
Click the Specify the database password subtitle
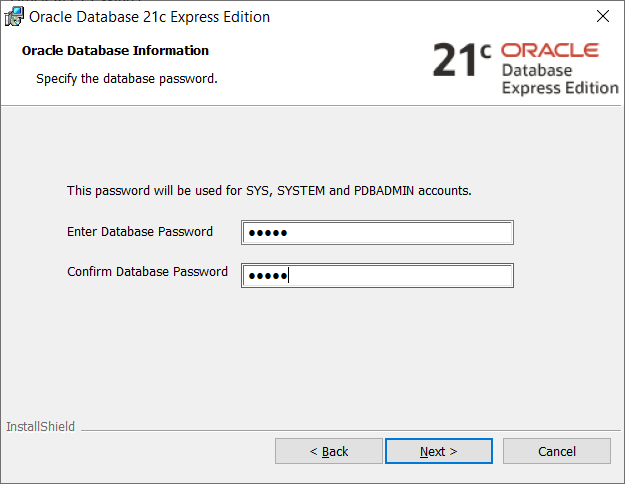[126, 78]
